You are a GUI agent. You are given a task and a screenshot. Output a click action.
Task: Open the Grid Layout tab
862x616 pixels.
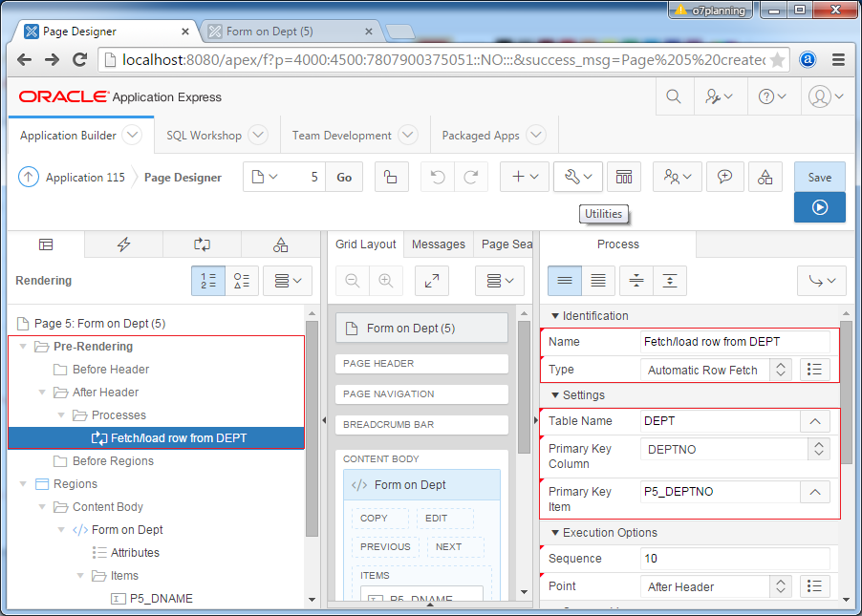pyautogui.click(x=366, y=244)
